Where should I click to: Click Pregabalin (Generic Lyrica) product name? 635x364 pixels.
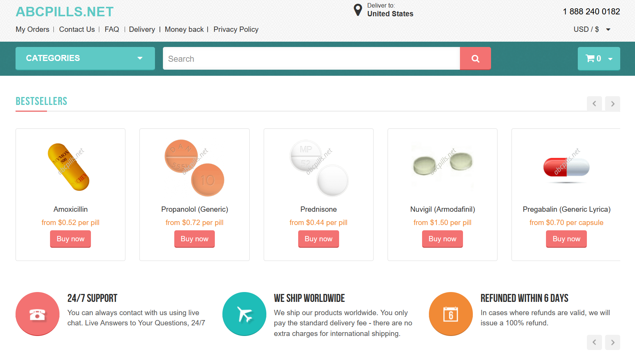tap(566, 209)
